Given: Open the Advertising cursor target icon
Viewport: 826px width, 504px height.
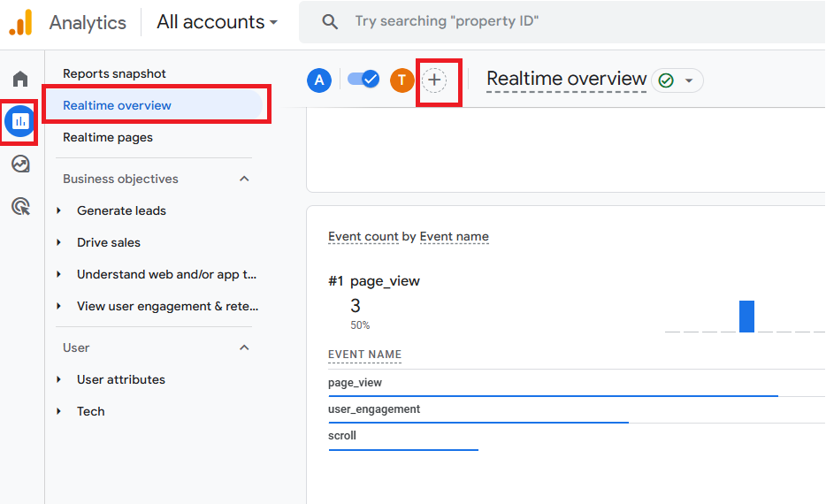Looking at the screenshot, I should point(20,206).
